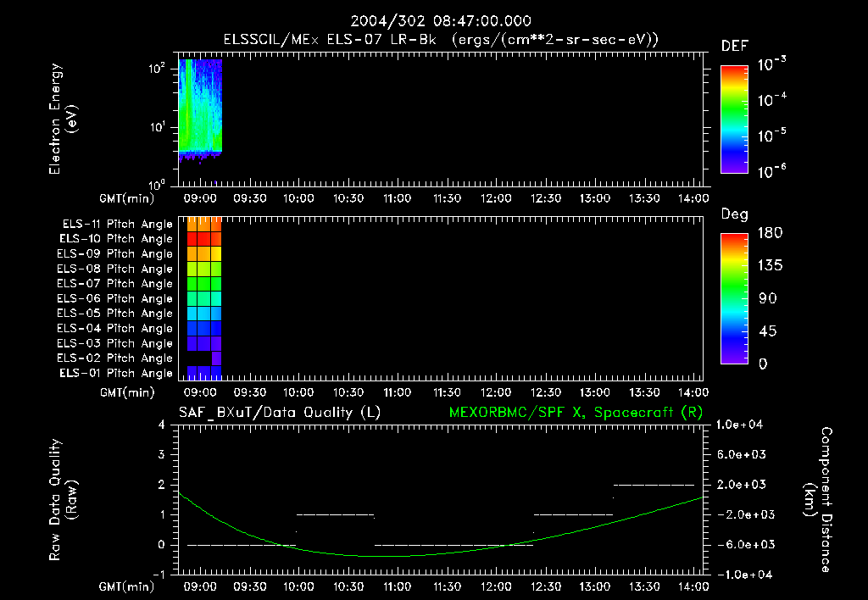Select the ELS-07 Pitch Angle row label

tap(114, 283)
